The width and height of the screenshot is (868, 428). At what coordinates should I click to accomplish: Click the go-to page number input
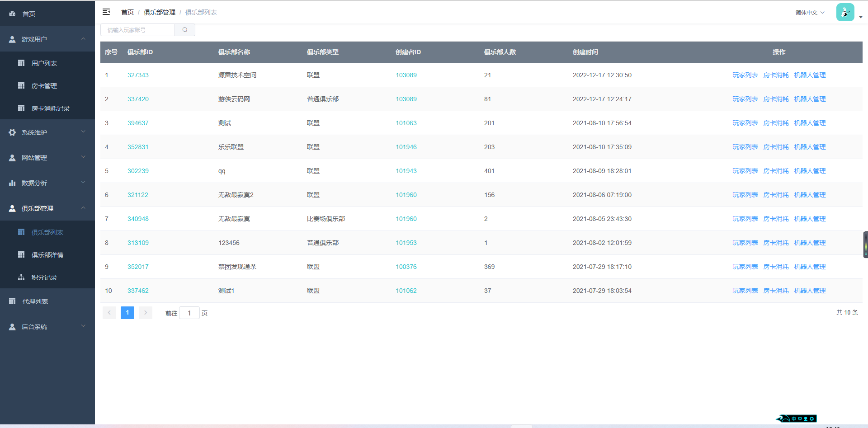(189, 313)
